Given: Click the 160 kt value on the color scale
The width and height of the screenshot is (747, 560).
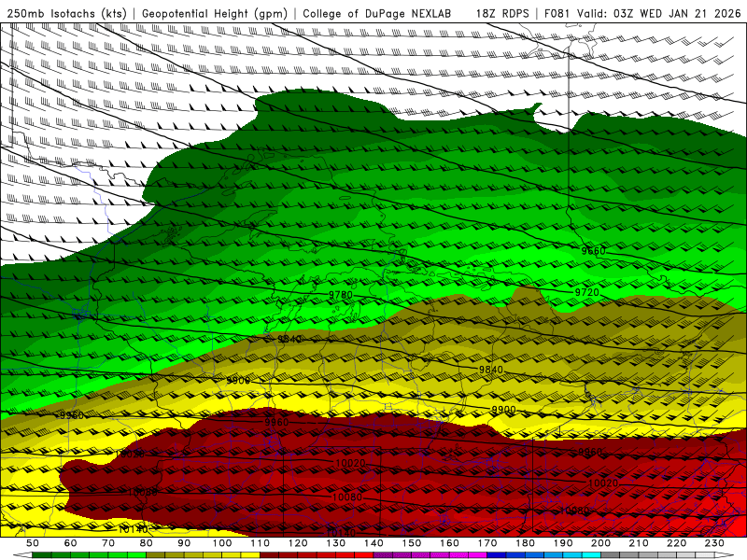Looking at the screenshot, I should pos(449,543).
